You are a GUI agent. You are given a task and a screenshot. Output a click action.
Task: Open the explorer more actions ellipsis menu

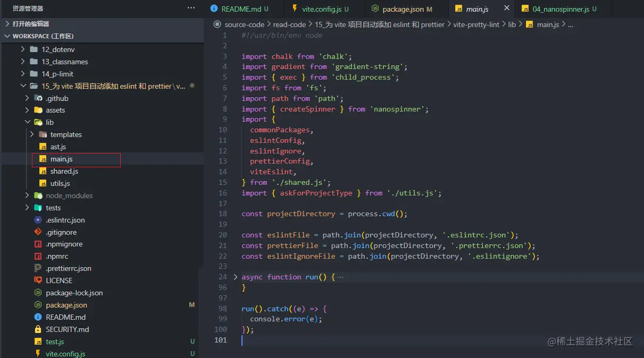click(x=191, y=8)
